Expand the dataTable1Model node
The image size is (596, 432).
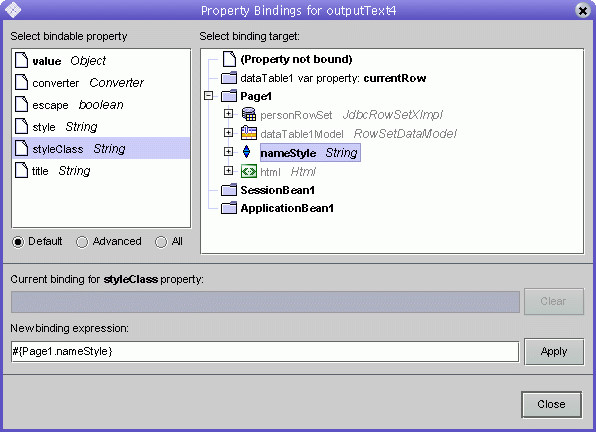[x=228, y=132]
